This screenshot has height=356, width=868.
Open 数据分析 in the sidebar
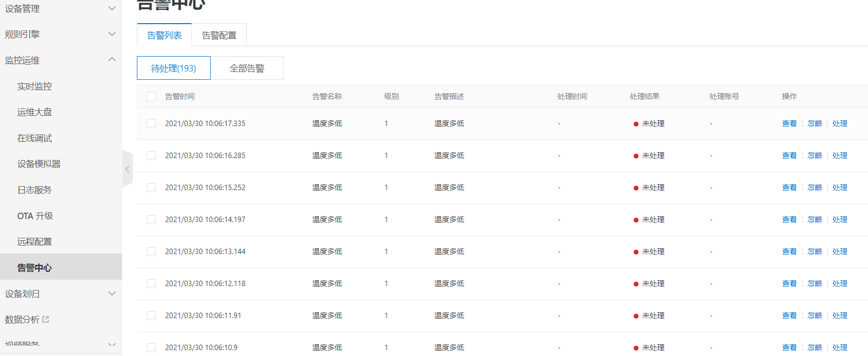coord(22,319)
